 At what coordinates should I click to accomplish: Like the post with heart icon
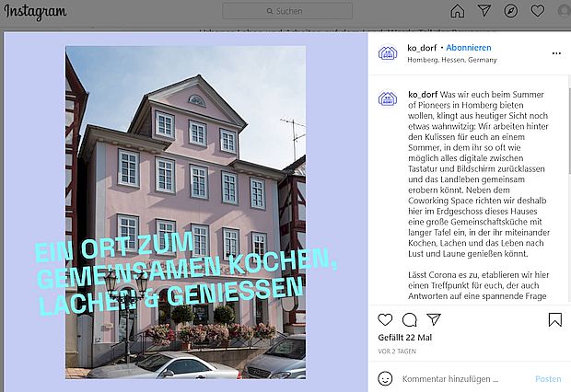click(385, 319)
